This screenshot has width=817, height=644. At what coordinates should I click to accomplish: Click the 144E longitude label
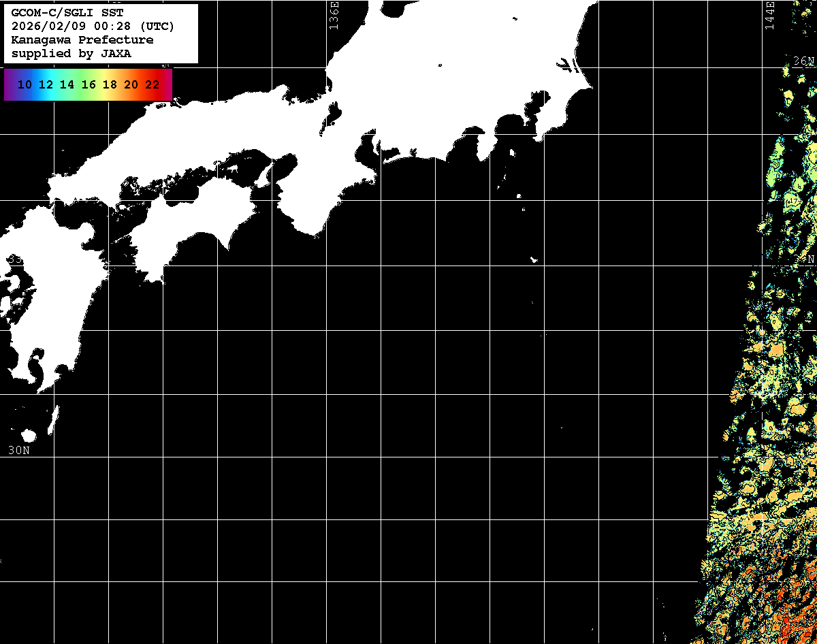[x=769, y=15]
